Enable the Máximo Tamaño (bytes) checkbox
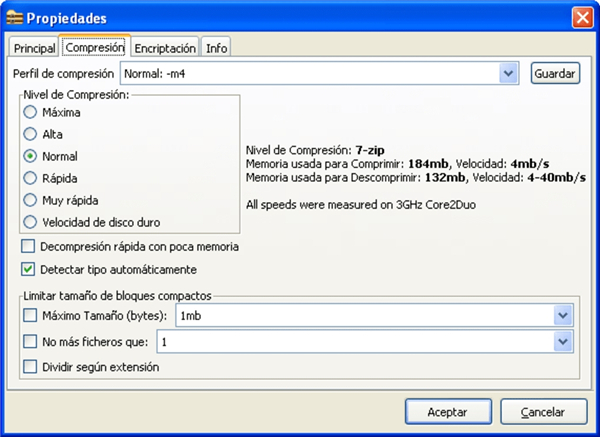 [28, 317]
